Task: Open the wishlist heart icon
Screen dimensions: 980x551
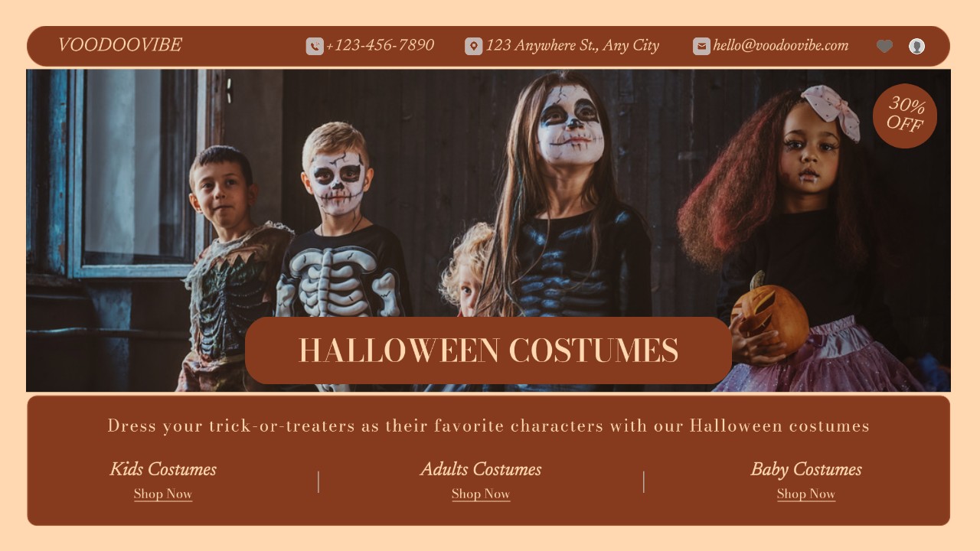Action: (884, 46)
